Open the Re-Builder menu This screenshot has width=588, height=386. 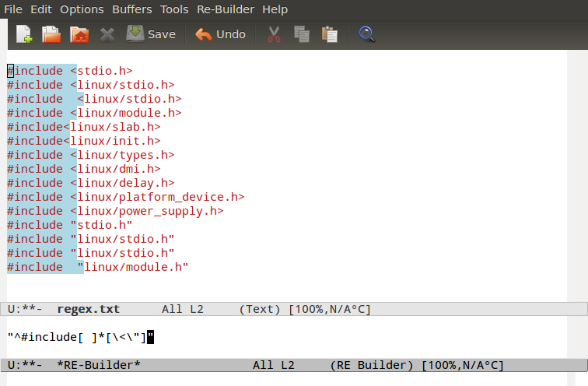tap(226, 9)
